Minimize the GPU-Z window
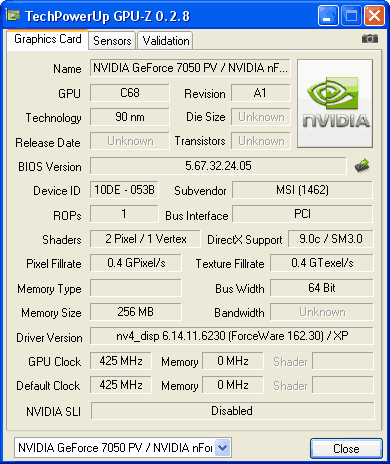 327,16
